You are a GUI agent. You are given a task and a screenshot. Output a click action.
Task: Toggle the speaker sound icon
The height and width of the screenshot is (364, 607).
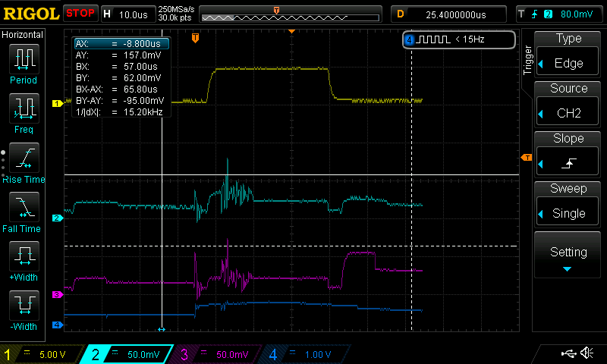tap(587, 353)
